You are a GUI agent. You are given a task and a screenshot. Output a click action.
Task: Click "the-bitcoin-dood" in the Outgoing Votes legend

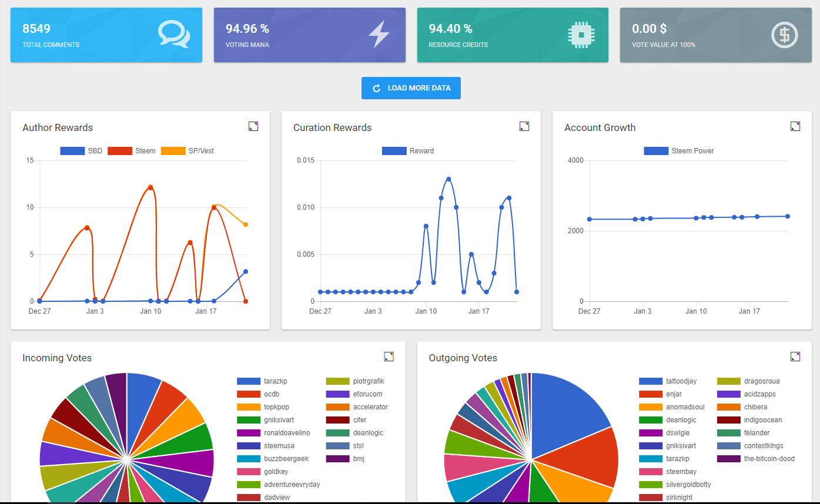(x=769, y=459)
